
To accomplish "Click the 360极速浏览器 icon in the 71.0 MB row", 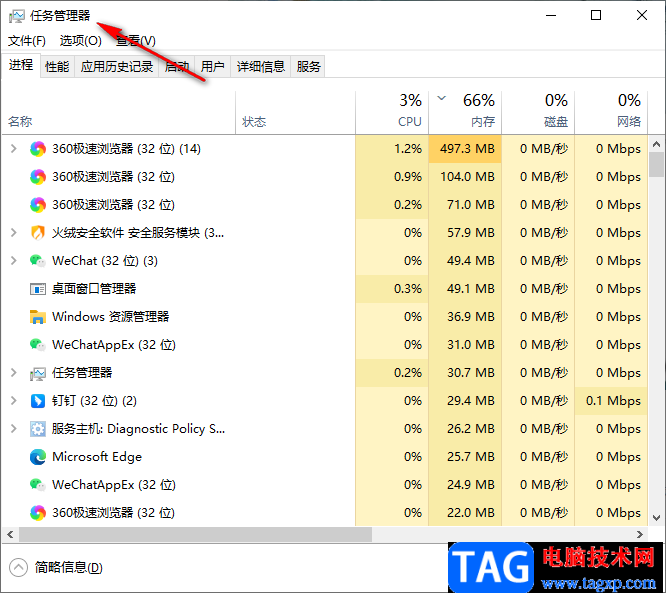I will pos(38,205).
